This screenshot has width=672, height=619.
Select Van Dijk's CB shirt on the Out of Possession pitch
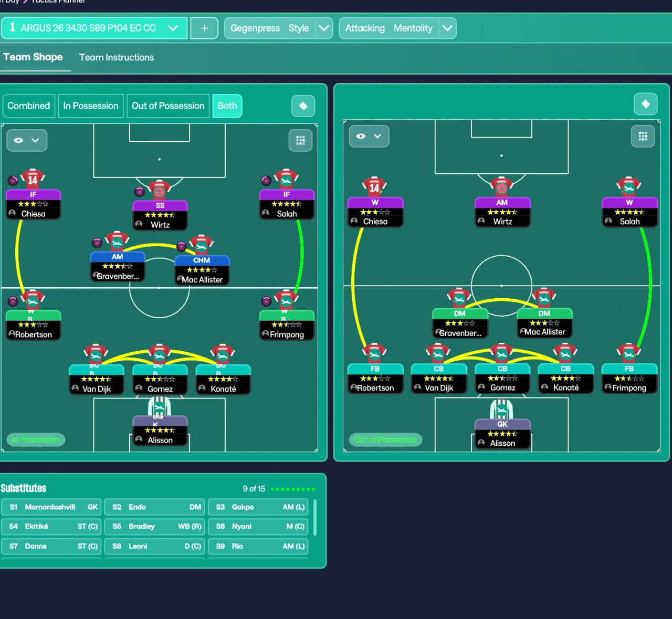click(x=438, y=353)
